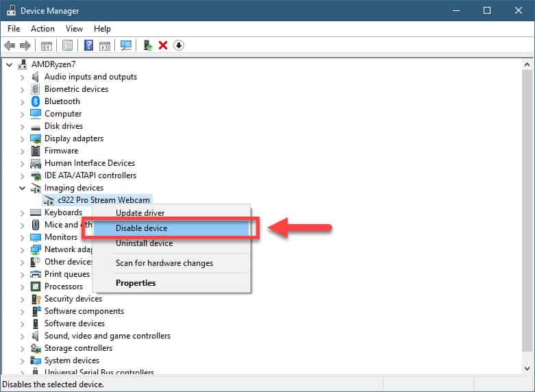Click the Properties sheet toolbar icon
535x392 pixels.
pos(68,45)
